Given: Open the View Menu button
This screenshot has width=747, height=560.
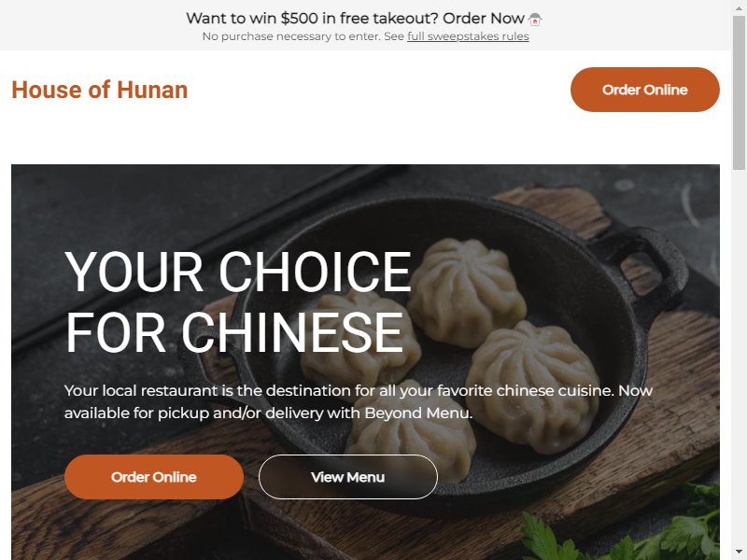Looking at the screenshot, I should [347, 477].
